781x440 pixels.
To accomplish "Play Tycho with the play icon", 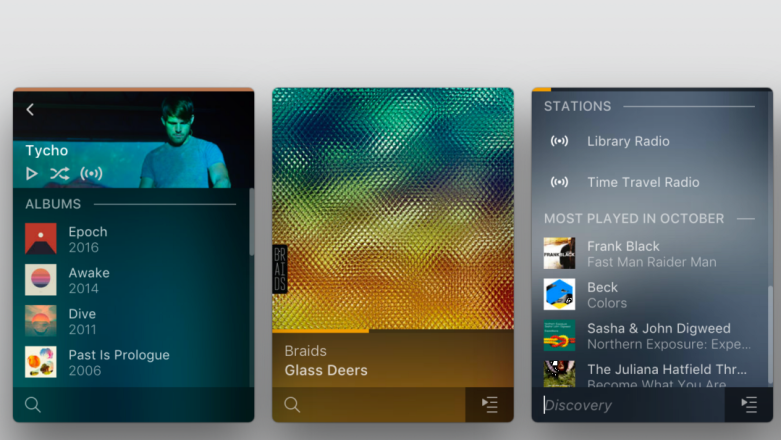I will 31,173.
